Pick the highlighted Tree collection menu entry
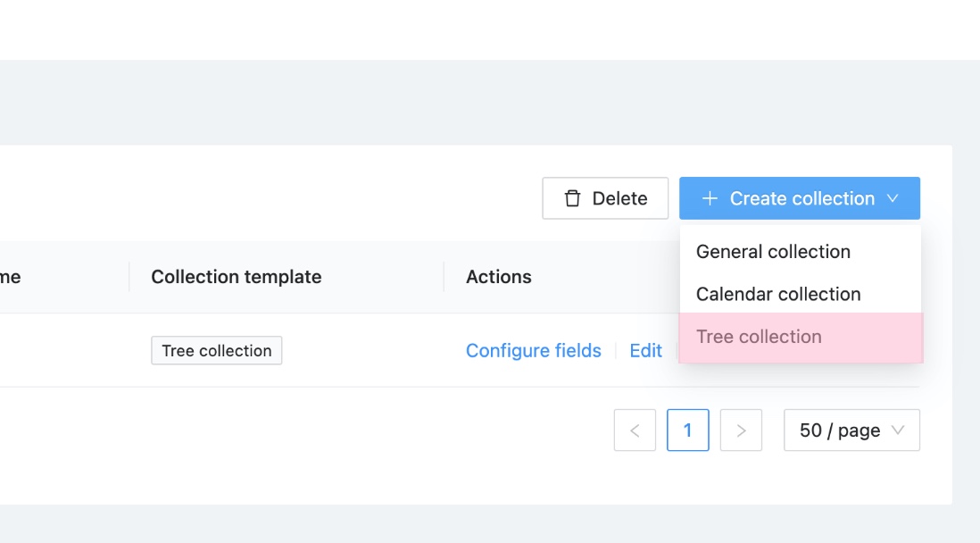The width and height of the screenshot is (980, 543). [x=759, y=337]
